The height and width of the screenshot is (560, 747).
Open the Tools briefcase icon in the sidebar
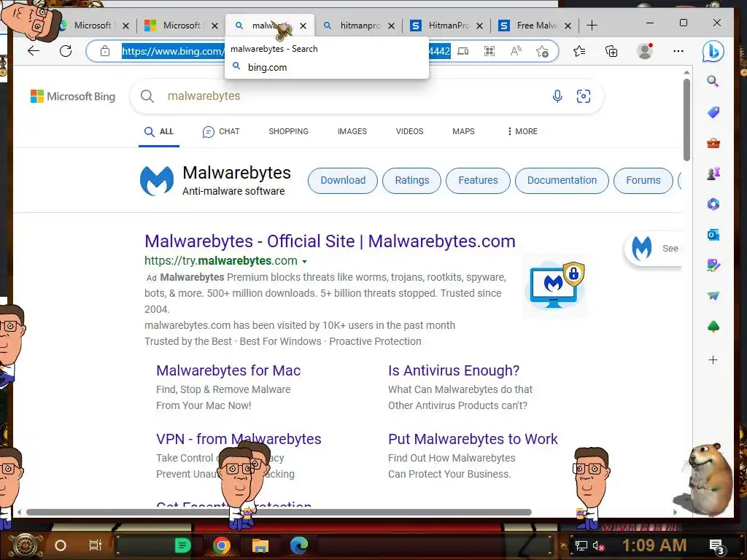pos(713,143)
